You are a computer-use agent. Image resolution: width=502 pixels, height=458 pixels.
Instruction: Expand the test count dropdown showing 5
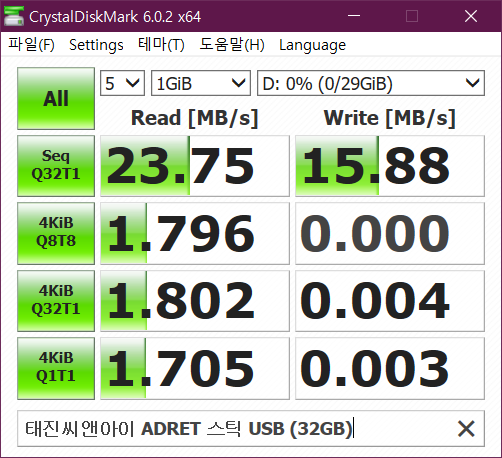(122, 83)
